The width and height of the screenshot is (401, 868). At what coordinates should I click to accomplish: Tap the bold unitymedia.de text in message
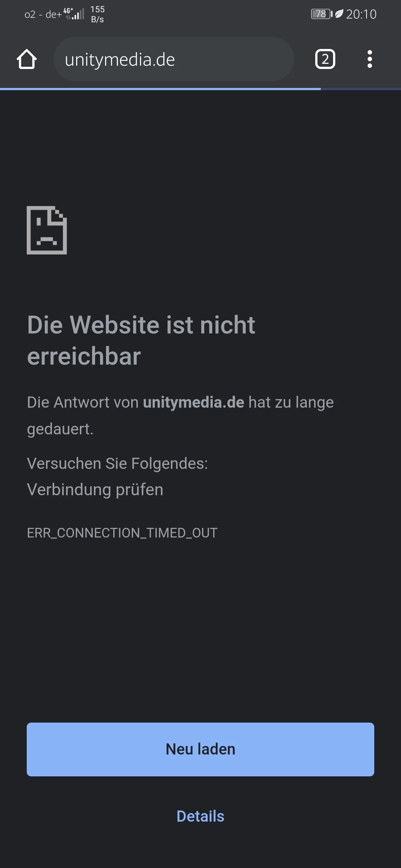click(193, 402)
